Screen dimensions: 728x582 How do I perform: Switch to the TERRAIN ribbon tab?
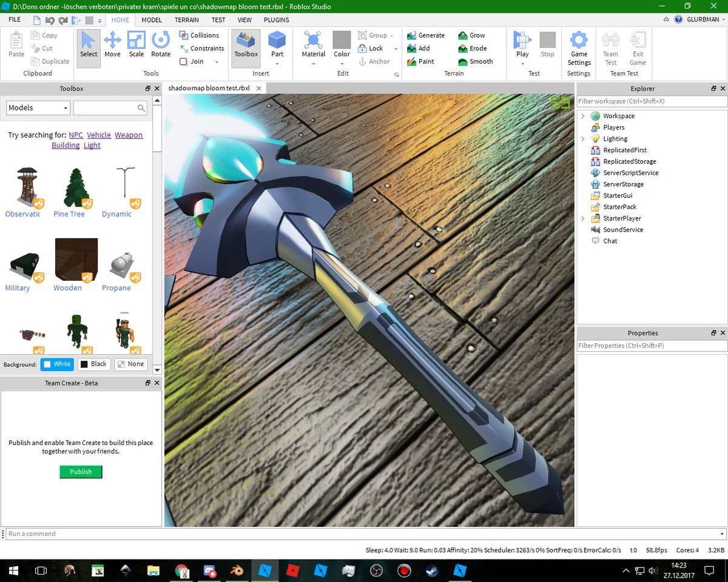[187, 19]
